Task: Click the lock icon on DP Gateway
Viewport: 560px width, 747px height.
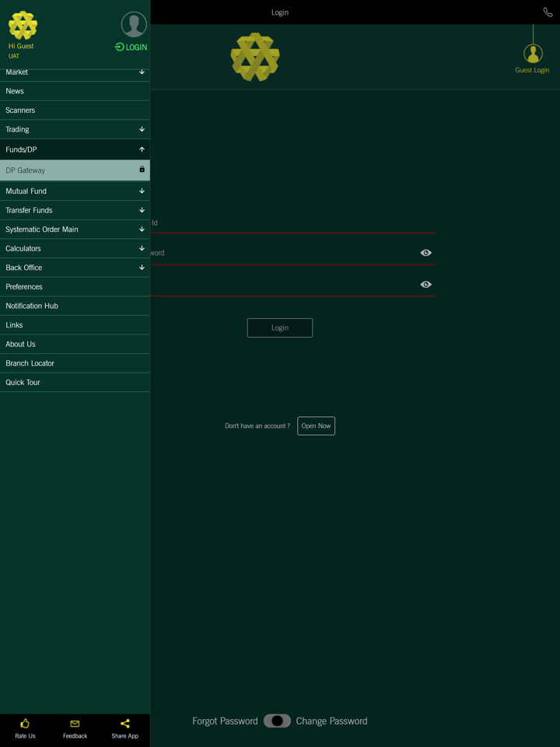Action: (x=142, y=170)
